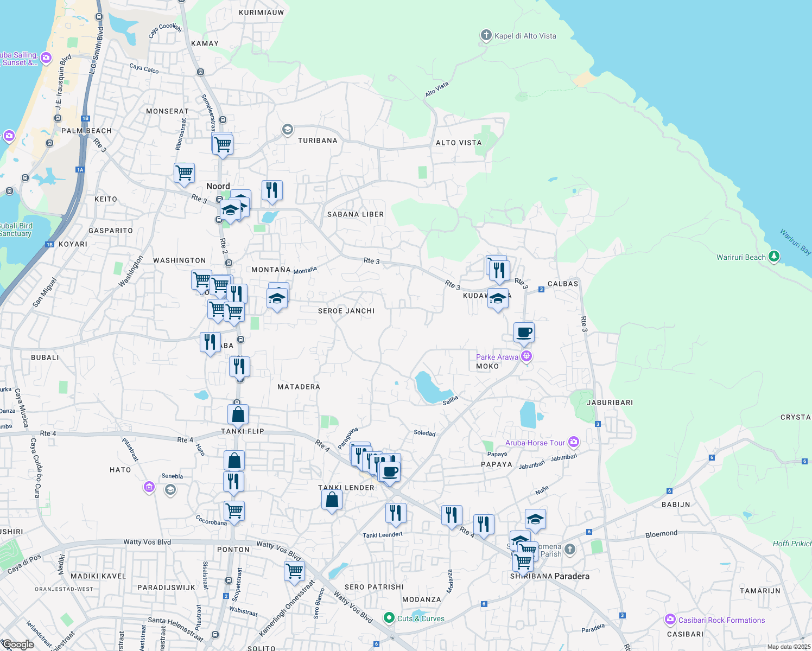Open the shopping bag marker at Tanki Flip
The image size is (812, 651).
tap(237, 413)
